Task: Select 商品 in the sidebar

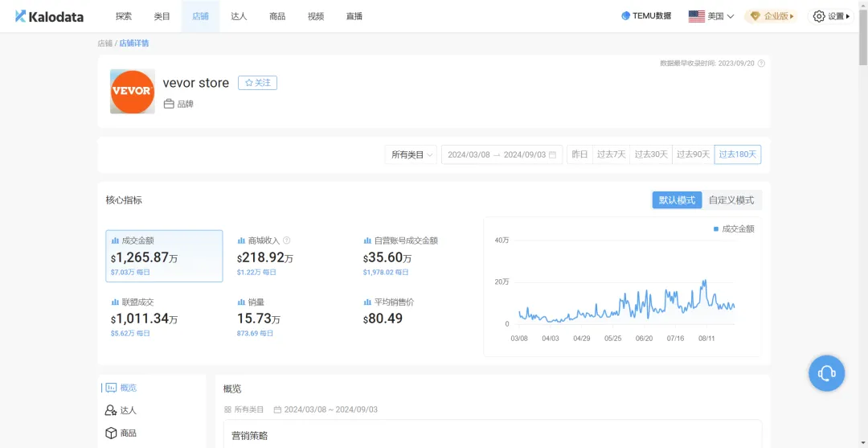Action: pyautogui.click(x=128, y=433)
